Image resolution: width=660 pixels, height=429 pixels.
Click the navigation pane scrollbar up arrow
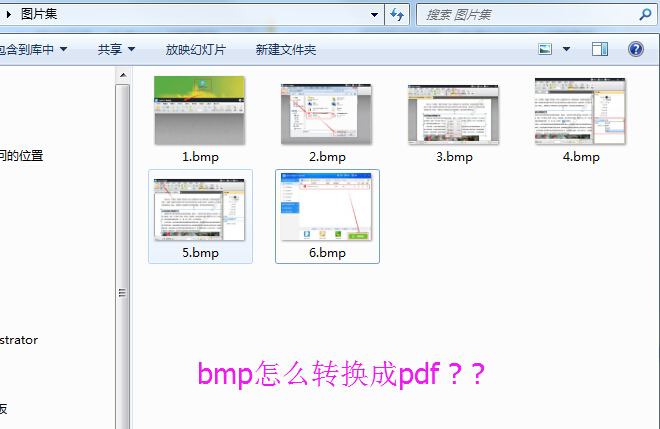click(123, 75)
